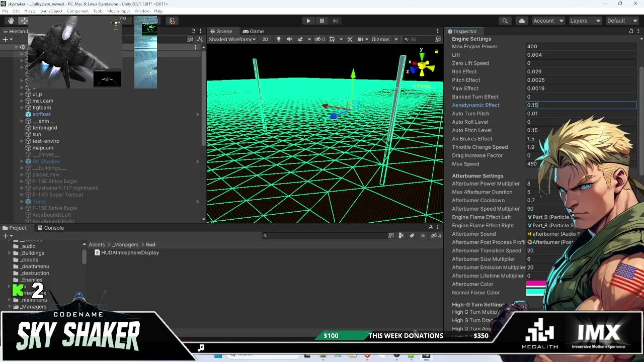Screen dimensions: 644x362
Task: Click the Assets breadcrumb link
Action: [x=97, y=245]
